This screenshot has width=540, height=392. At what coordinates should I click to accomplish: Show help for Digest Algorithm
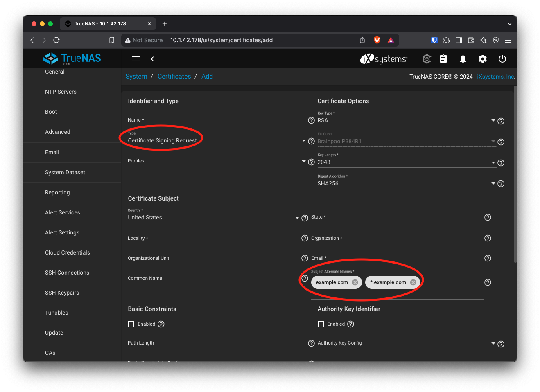[501, 184]
